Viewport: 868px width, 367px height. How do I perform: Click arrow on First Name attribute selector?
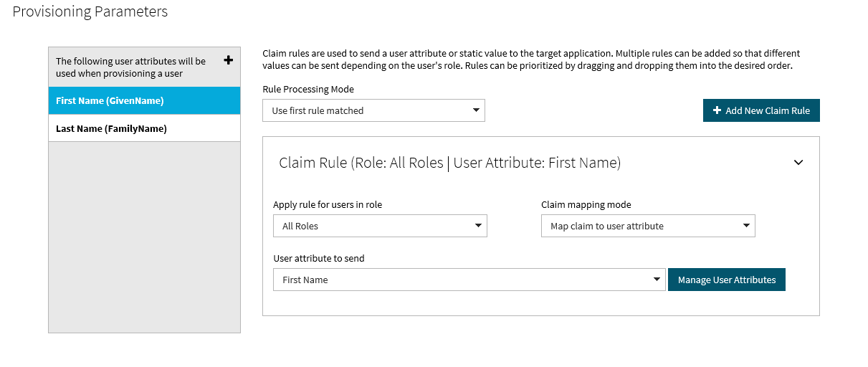[x=657, y=280]
